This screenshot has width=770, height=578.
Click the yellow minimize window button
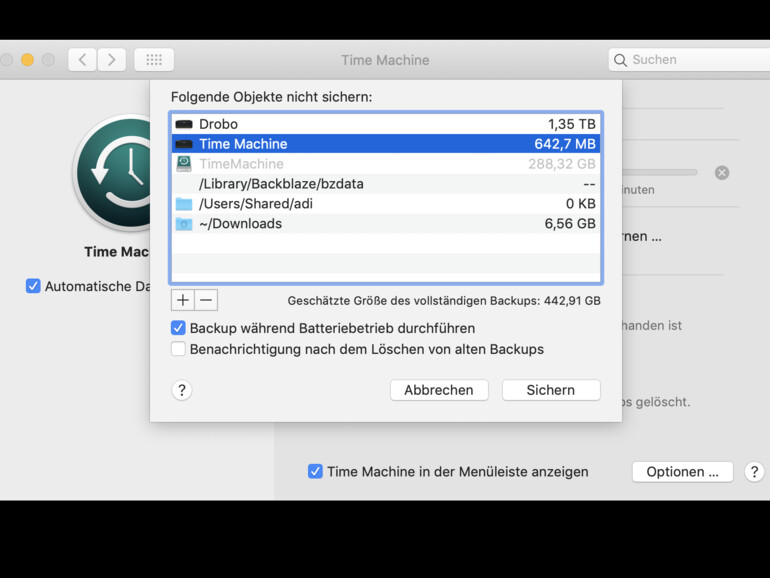pyautogui.click(x=28, y=60)
